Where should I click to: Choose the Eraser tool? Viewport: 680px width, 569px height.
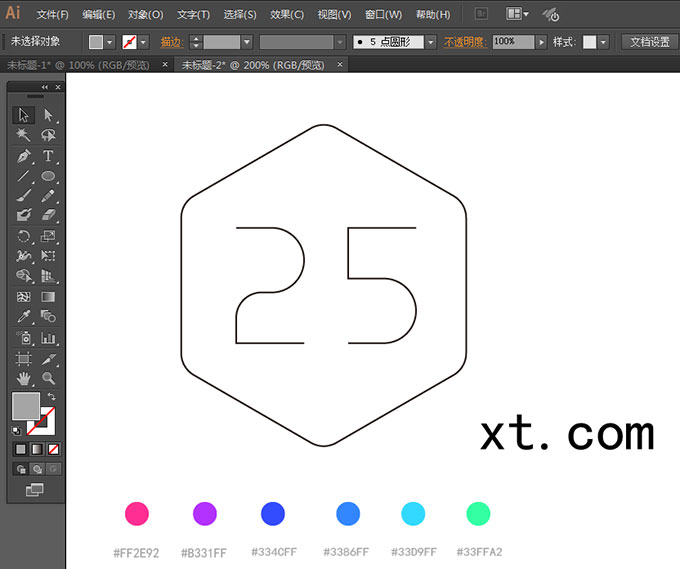[48, 215]
